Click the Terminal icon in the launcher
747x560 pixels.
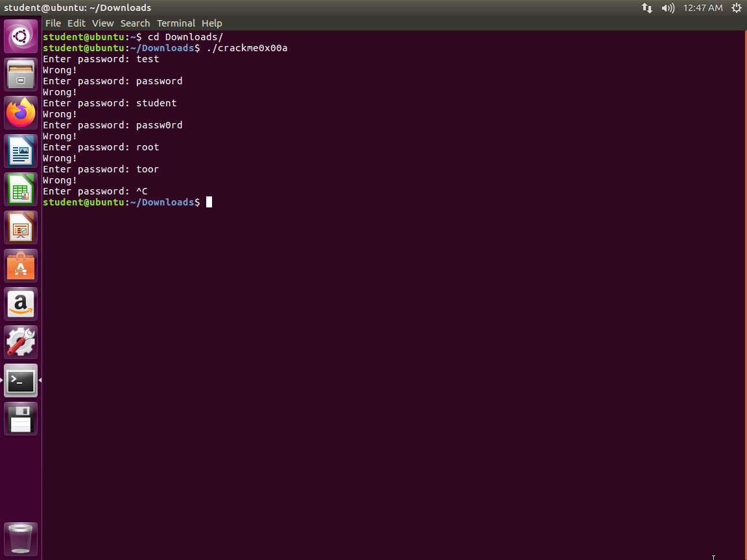[x=21, y=380]
